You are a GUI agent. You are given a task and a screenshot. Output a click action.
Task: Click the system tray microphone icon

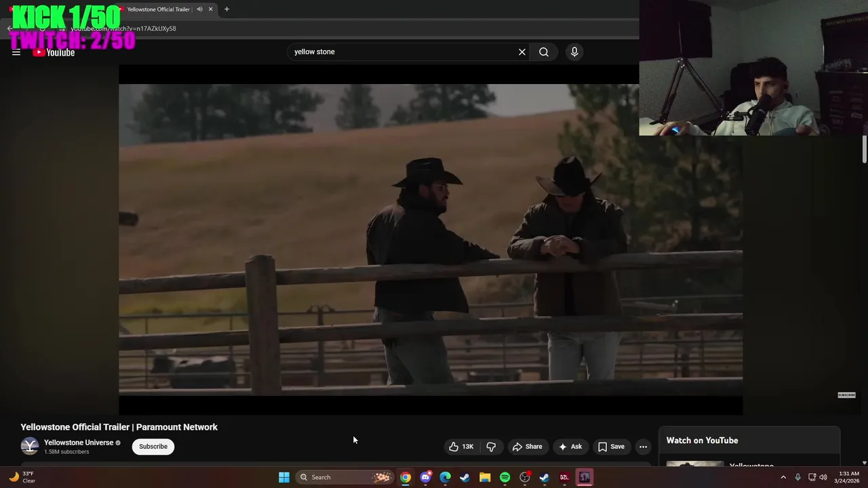pos(798,477)
